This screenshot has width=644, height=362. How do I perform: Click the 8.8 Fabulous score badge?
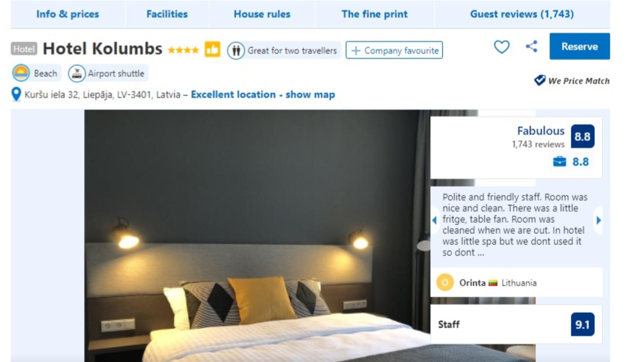pyautogui.click(x=583, y=136)
